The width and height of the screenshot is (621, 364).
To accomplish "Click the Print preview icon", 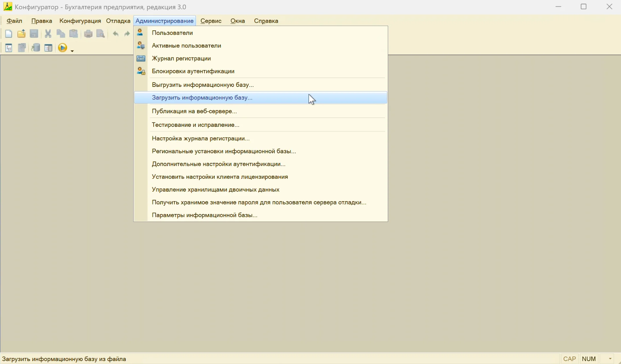I will coord(101,34).
